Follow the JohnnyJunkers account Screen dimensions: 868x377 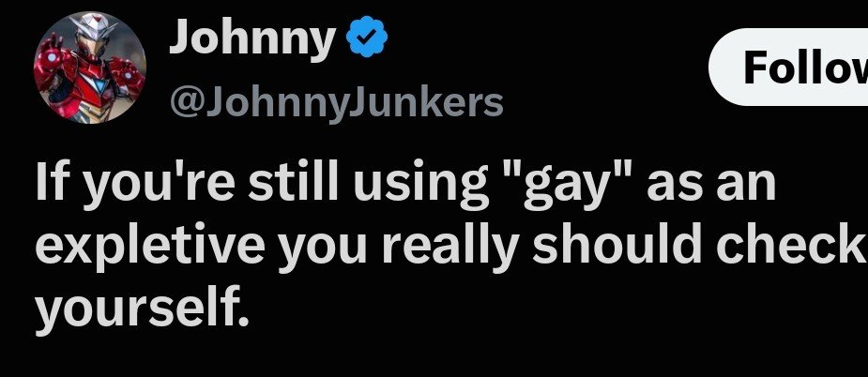coord(788,67)
